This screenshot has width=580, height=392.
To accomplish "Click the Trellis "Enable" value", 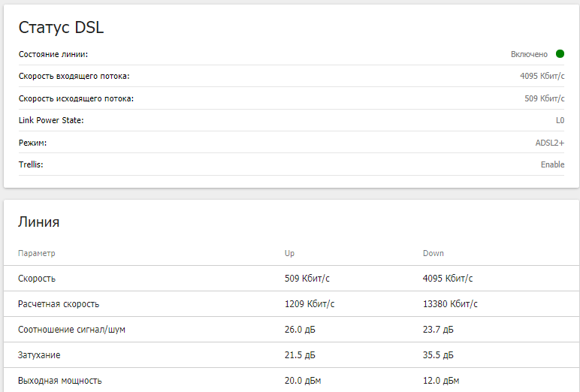I will 552,164.
